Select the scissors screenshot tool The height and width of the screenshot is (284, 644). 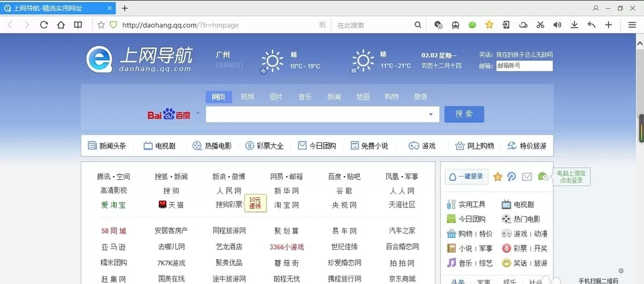pyautogui.click(x=540, y=25)
